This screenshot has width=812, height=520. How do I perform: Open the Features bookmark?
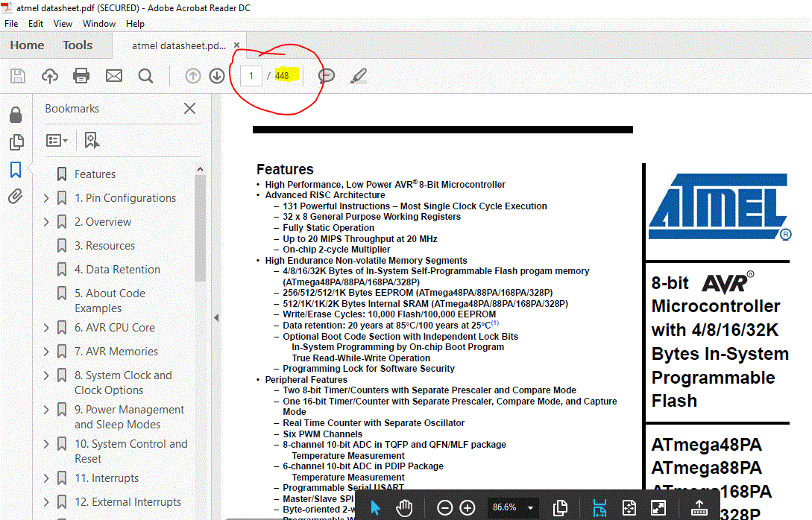click(x=95, y=174)
